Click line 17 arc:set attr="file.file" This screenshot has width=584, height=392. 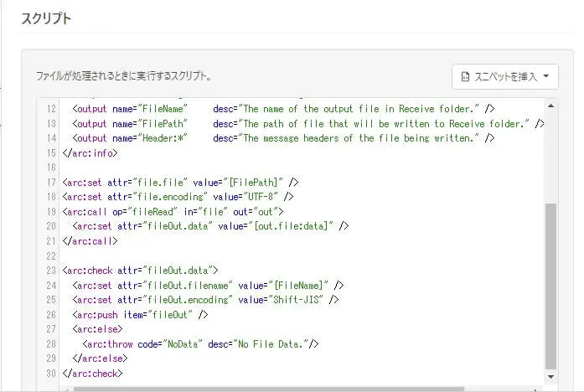181,183
